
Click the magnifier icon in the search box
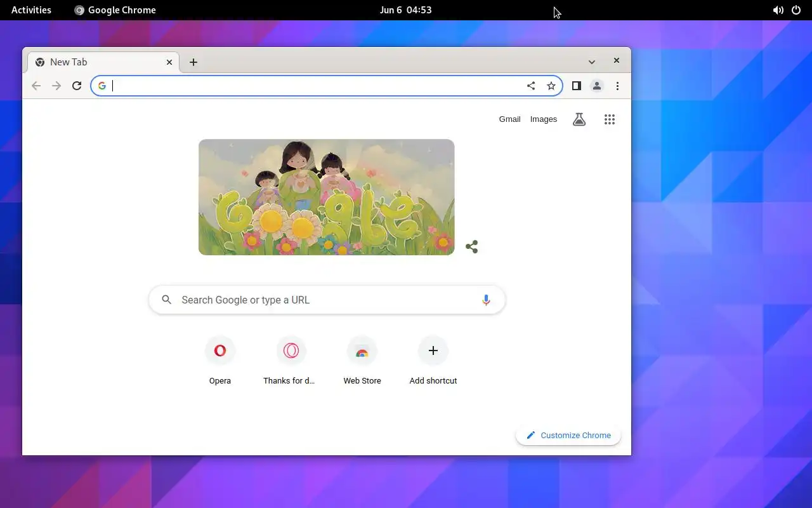pyautogui.click(x=166, y=300)
